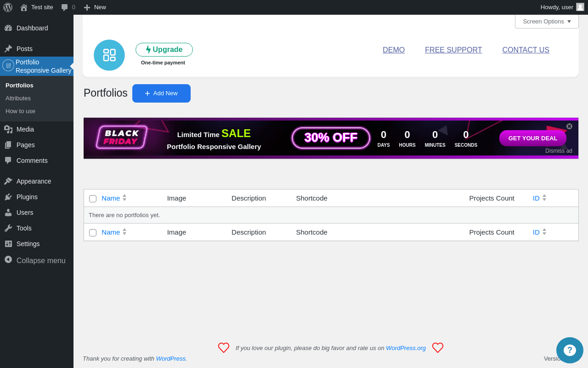Click the Dismiss ad link

559,151
